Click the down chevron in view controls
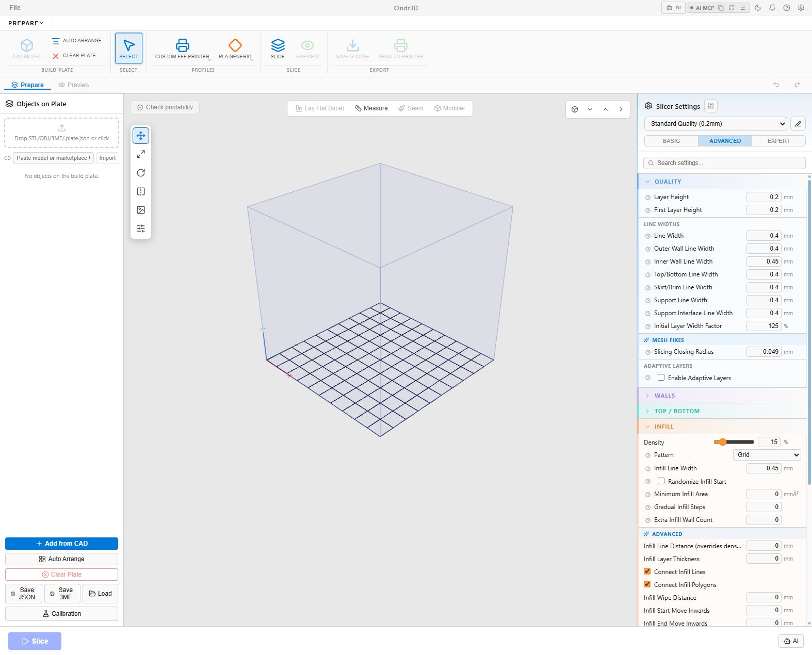 click(590, 109)
